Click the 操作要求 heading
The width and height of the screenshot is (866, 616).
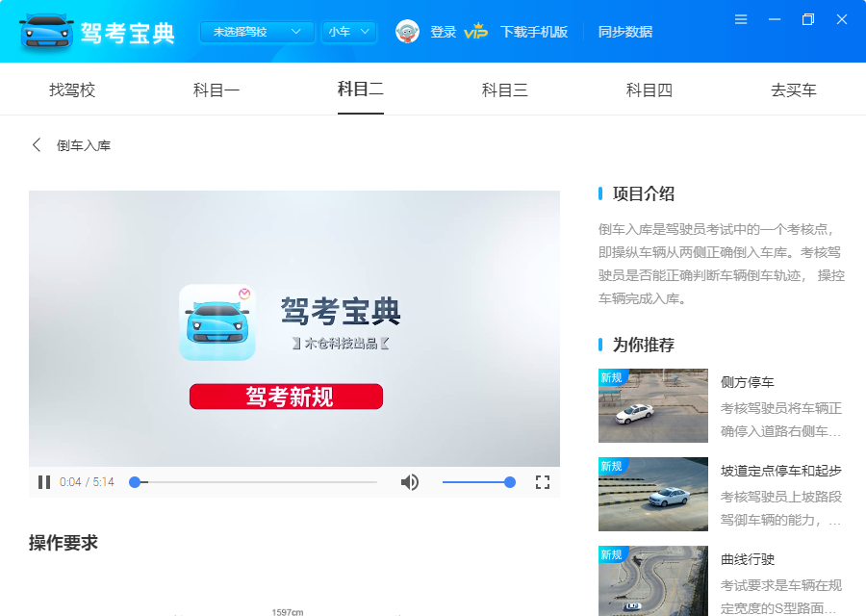64,543
